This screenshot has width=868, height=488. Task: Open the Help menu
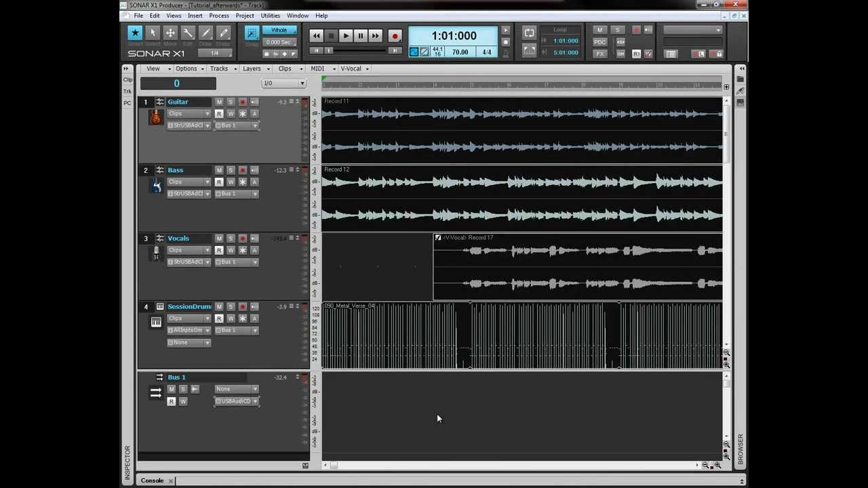click(321, 16)
